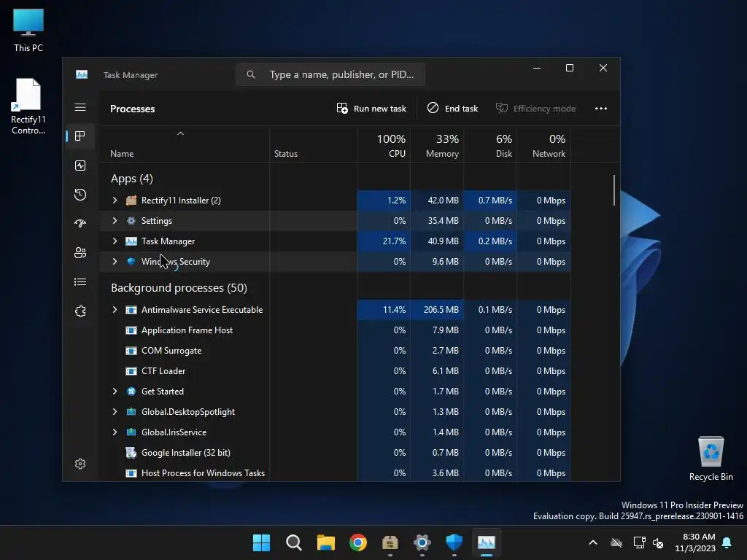Switch to Windows Security in taskbar
The height and width of the screenshot is (560, 747).
coord(454,542)
